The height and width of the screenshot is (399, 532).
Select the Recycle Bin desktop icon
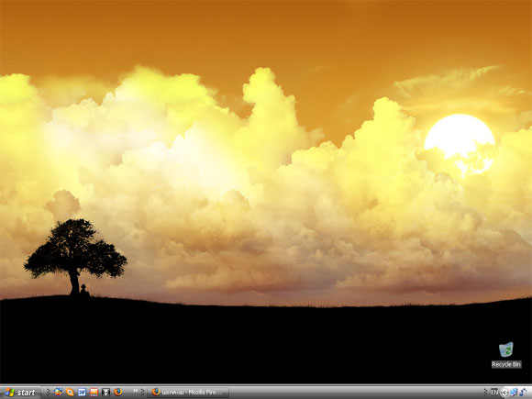506,349
